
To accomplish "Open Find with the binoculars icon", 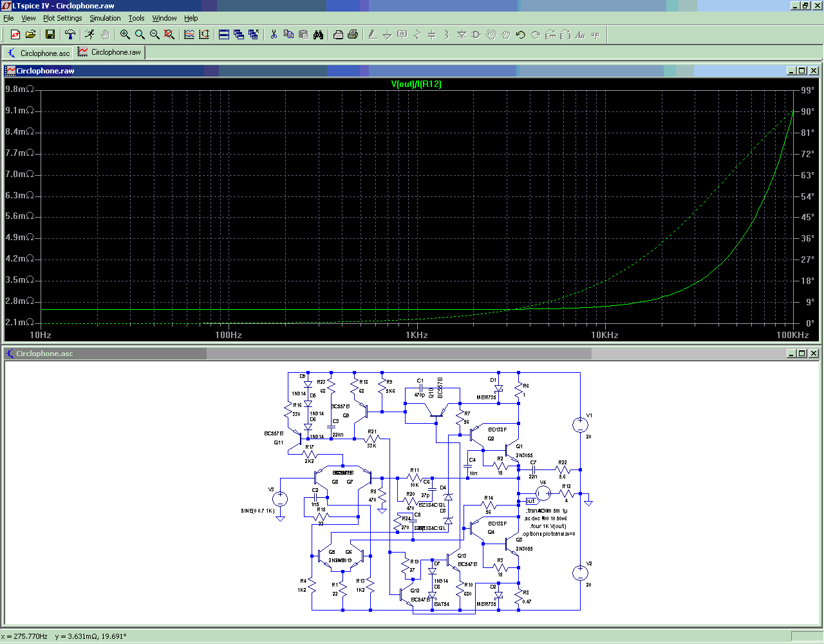I will (x=319, y=35).
